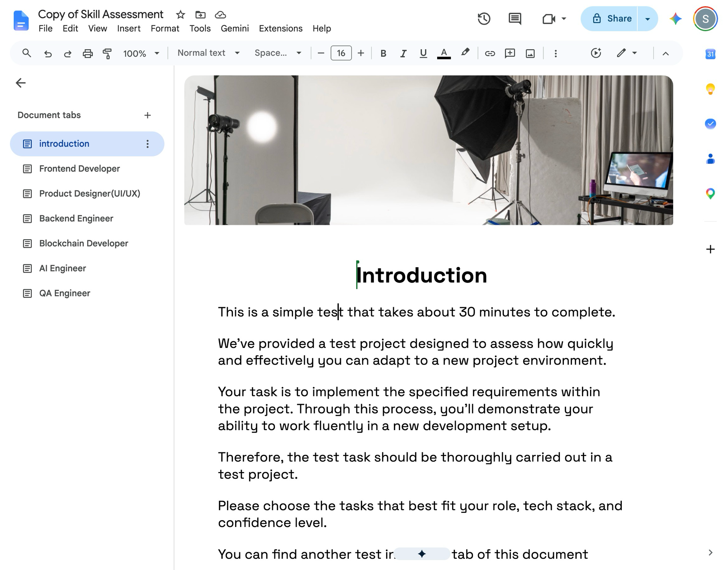This screenshot has width=728, height=570.
Task: Open the Extensions menu
Action: (281, 28)
